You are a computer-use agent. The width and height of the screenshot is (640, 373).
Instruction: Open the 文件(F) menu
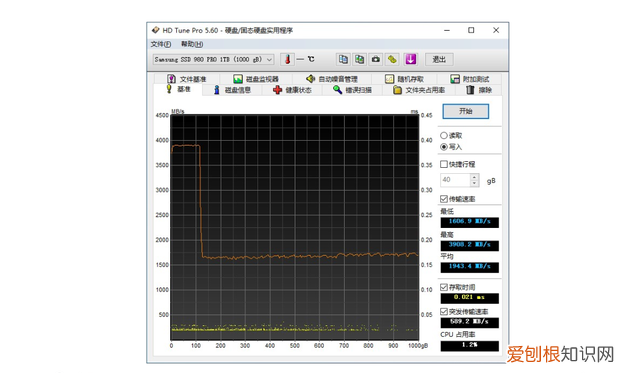coord(161,44)
